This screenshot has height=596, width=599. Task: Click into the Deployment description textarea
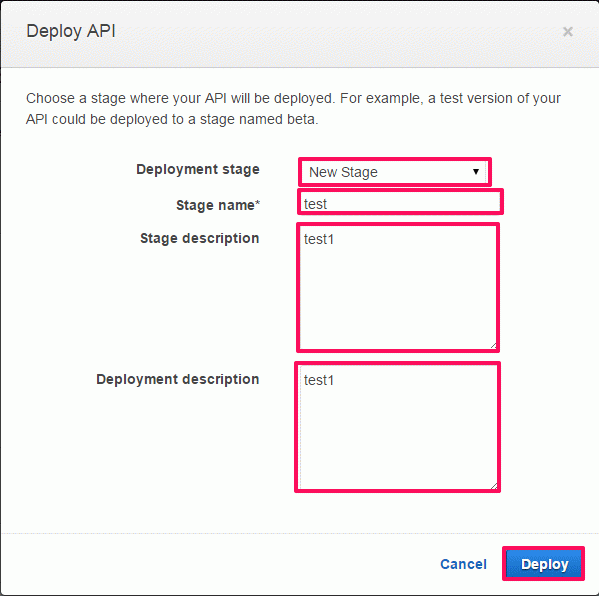(398, 427)
